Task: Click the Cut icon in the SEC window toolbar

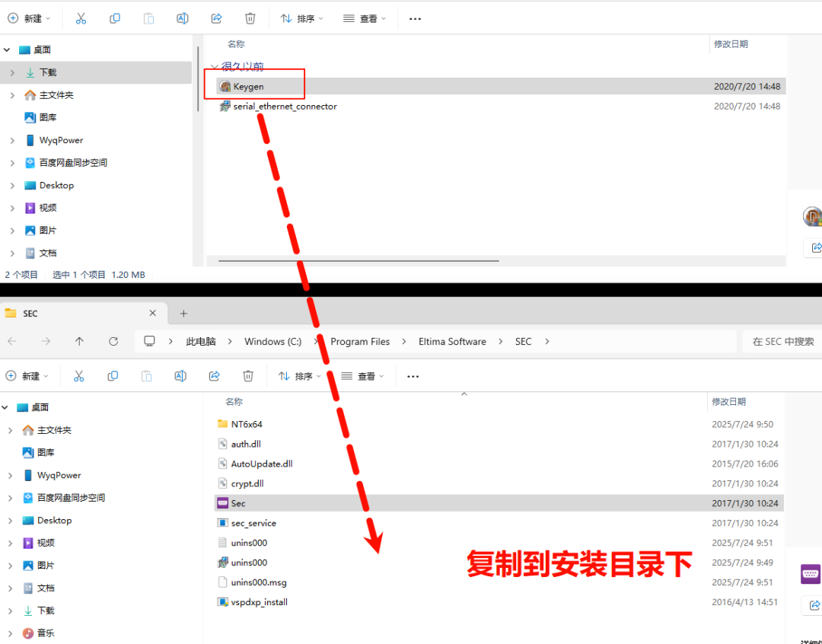Action: [x=78, y=376]
